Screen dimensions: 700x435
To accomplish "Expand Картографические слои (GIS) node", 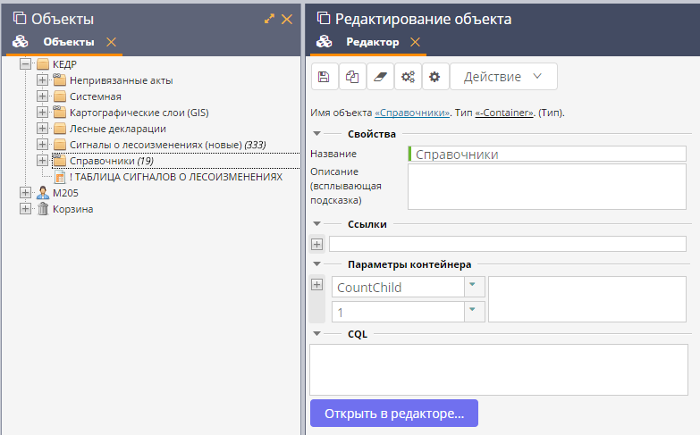I will [x=42, y=112].
